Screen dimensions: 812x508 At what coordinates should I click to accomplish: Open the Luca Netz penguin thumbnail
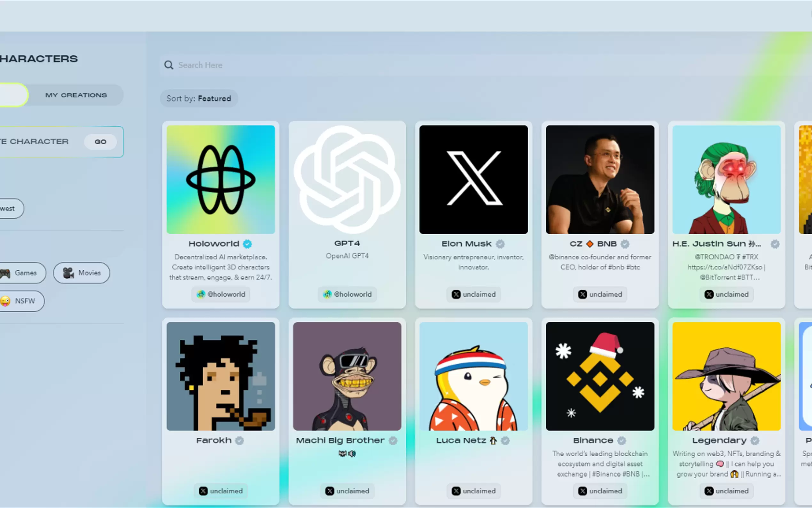coord(473,376)
